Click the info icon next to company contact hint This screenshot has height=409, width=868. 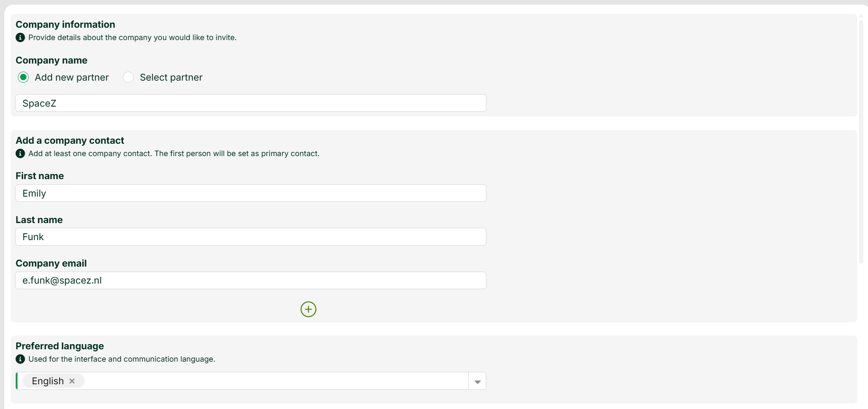20,154
